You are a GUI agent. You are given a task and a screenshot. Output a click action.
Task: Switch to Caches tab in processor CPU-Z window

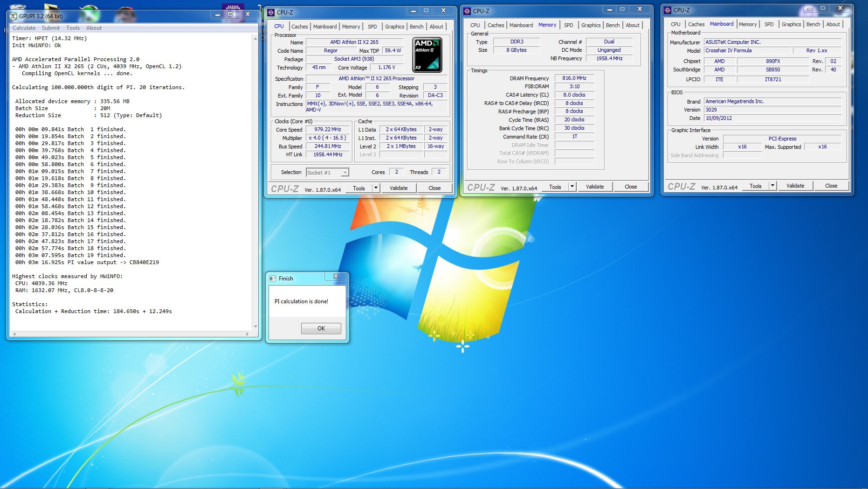pyautogui.click(x=300, y=27)
